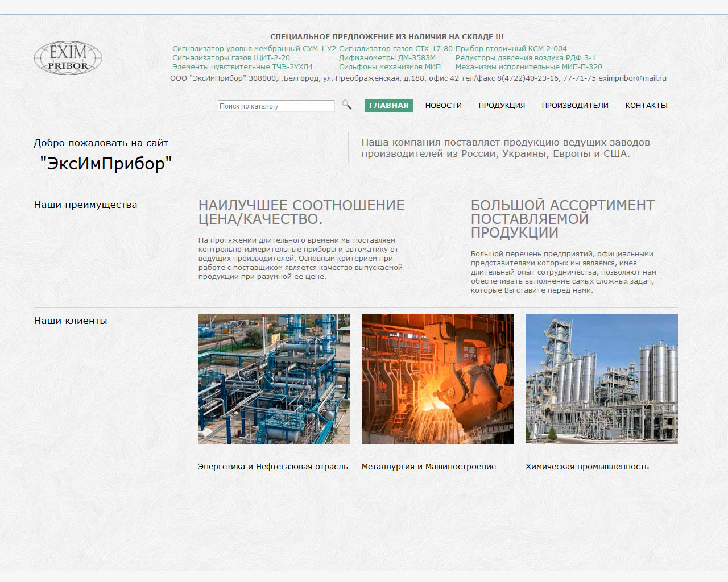
Task: Open link Сигнализаторы газов ЩИТ-2-20
Action: tap(231, 58)
